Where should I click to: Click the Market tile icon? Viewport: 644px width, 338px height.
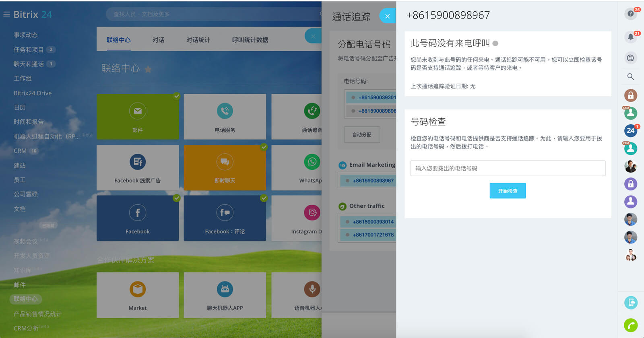138,289
